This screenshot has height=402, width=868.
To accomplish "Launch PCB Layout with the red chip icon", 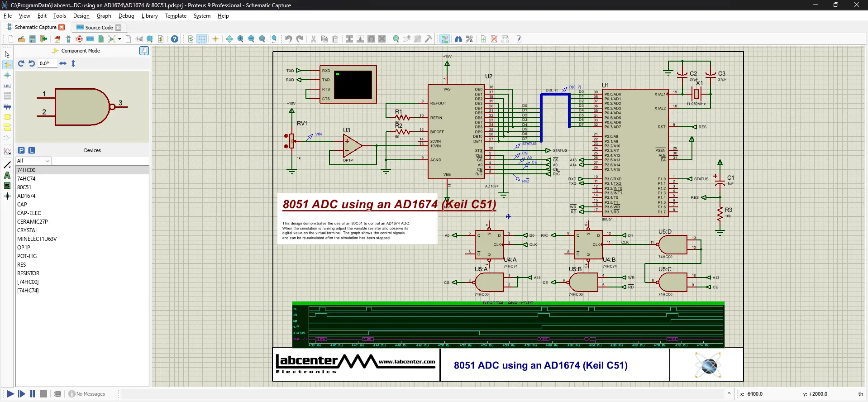I will (x=79, y=39).
